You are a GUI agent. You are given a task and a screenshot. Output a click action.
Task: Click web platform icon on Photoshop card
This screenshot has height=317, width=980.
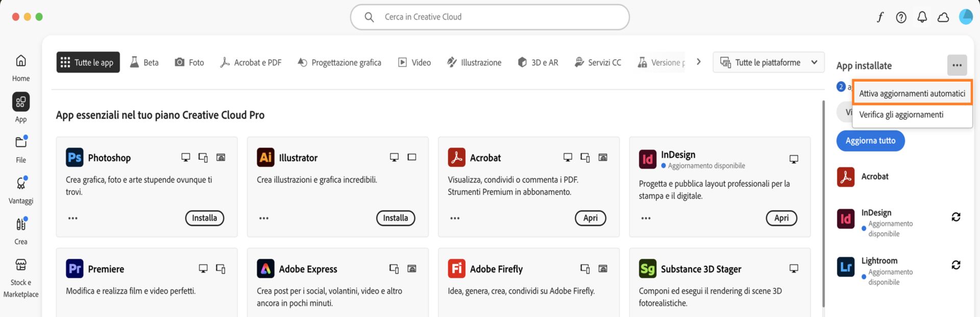pyautogui.click(x=221, y=157)
